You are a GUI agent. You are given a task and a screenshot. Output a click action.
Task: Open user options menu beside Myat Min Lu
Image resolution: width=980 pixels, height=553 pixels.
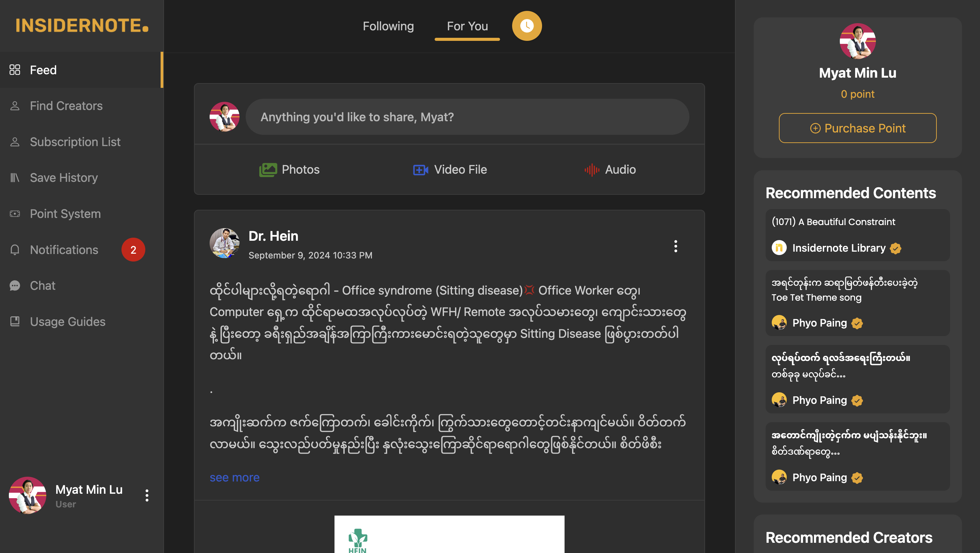point(147,495)
